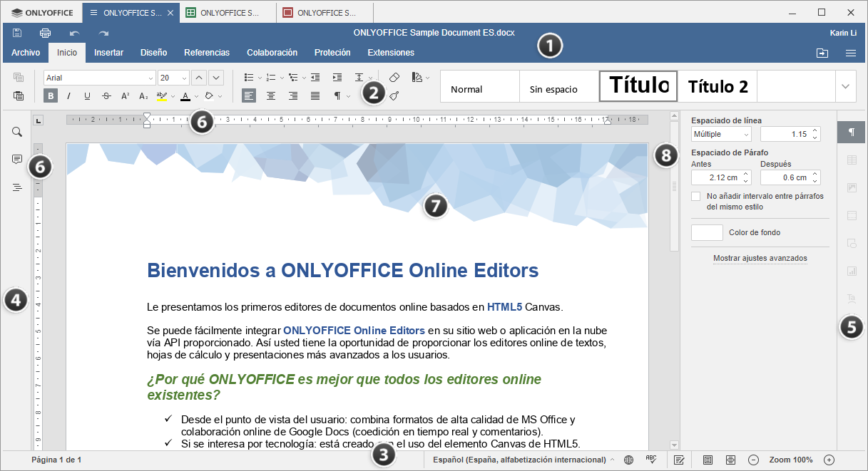This screenshot has height=471, width=868.
Task: Toggle bold formatting
Action: [49, 95]
